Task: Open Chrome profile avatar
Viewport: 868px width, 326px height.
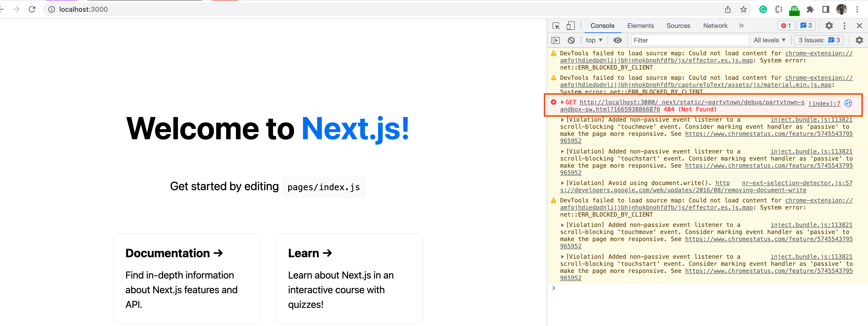Action: click(841, 9)
